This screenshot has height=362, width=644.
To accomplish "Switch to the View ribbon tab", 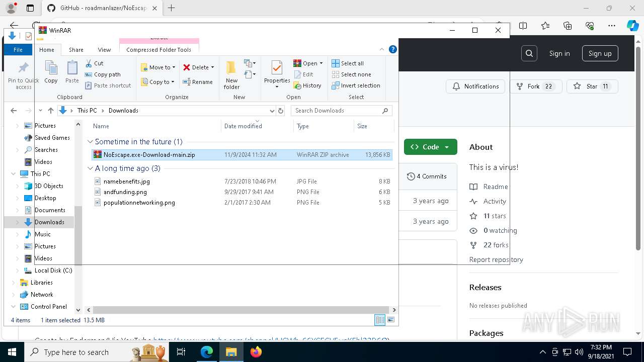I will coord(104,50).
